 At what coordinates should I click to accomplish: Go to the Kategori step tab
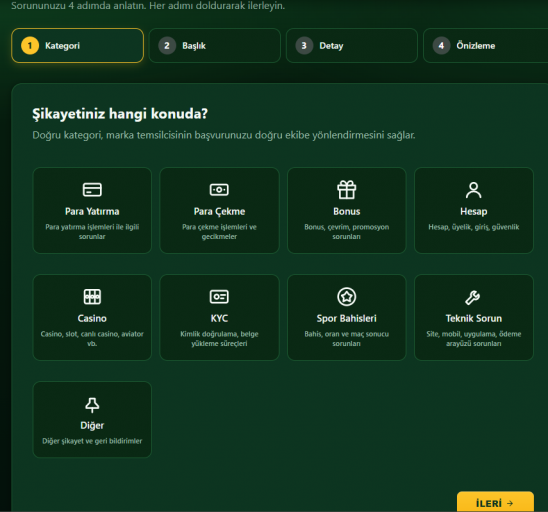coord(78,46)
